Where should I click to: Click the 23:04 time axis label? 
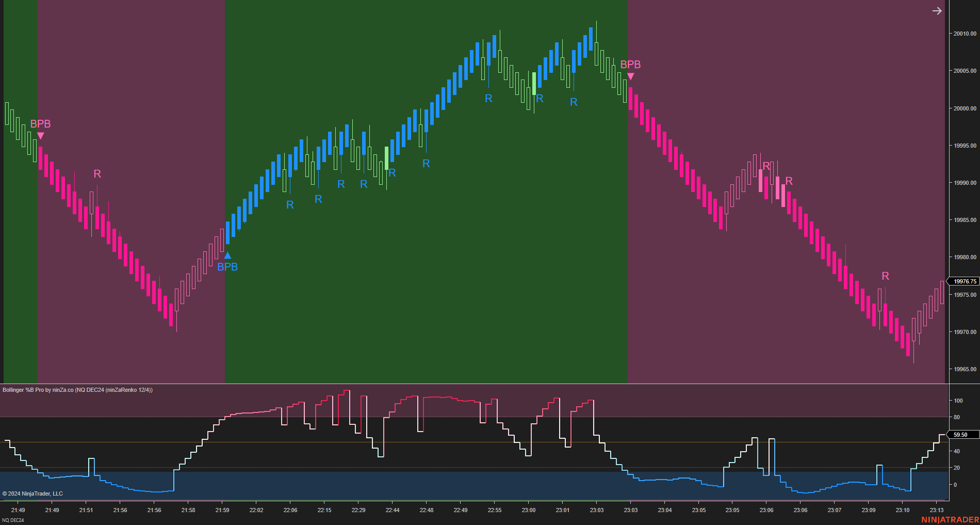coord(665,510)
